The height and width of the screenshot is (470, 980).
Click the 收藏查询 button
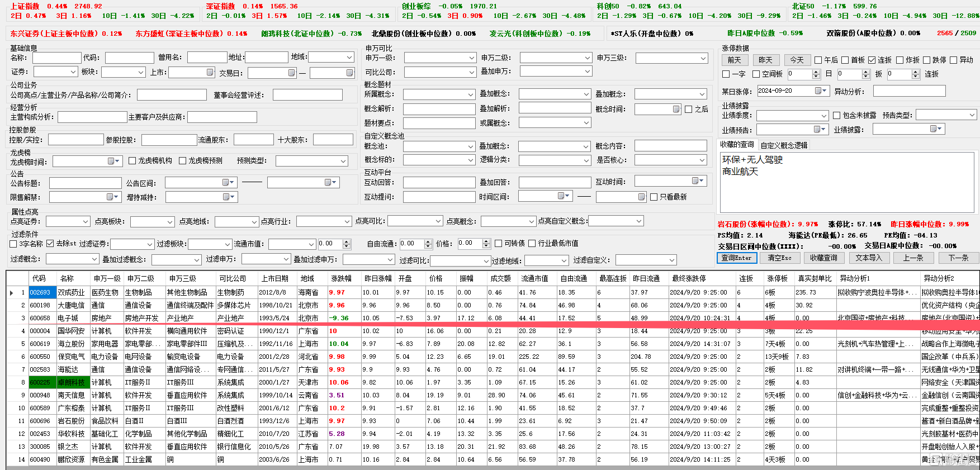pos(823,258)
